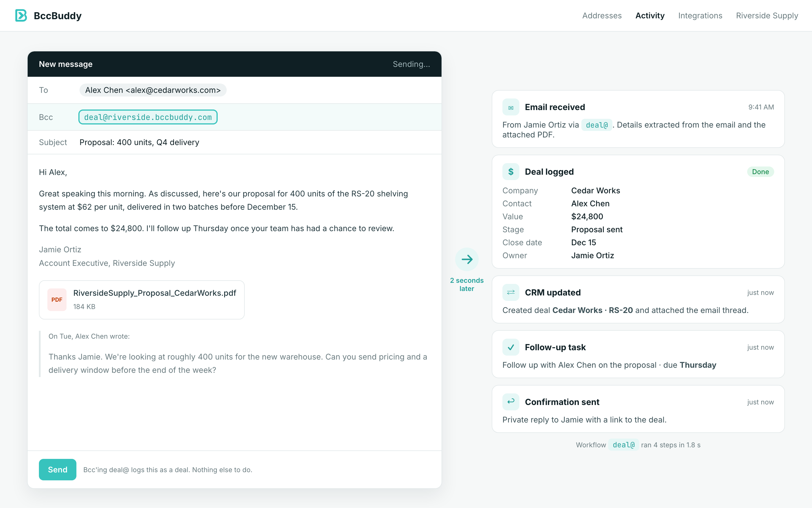The width and height of the screenshot is (812, 508).
Task: Click the 'Email received' card title
Action: click(555, 107)
